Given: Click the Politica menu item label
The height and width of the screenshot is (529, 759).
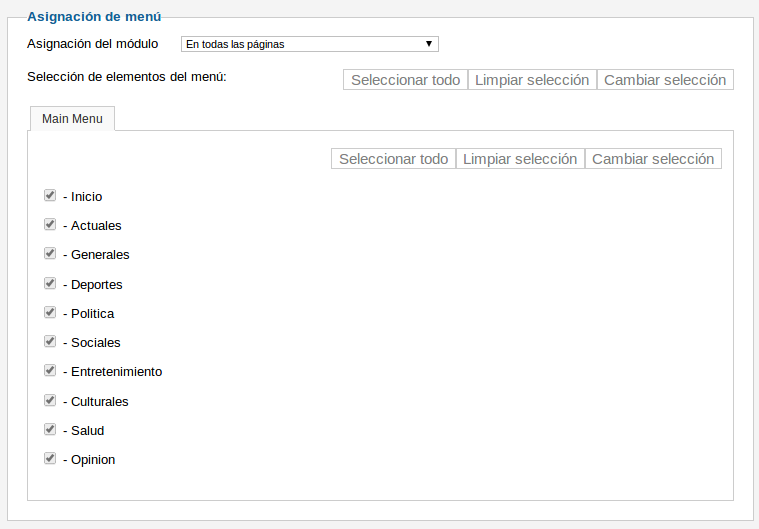Looking at the screenshot, I should click(89, 314).
